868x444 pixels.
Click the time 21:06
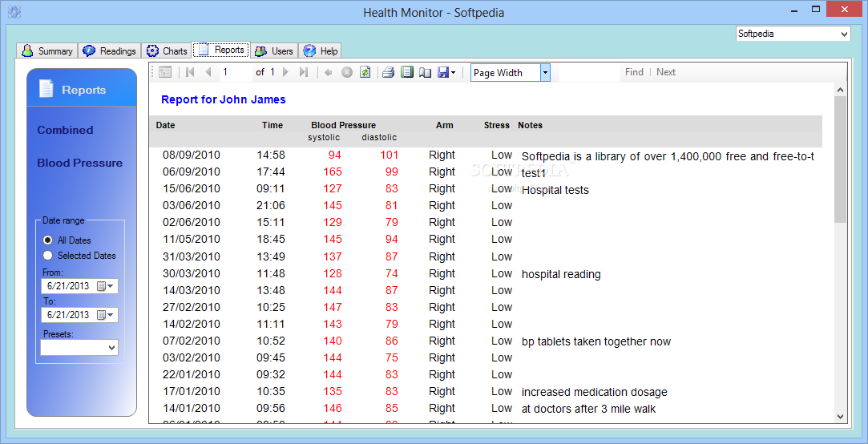[x=271, y=205]
